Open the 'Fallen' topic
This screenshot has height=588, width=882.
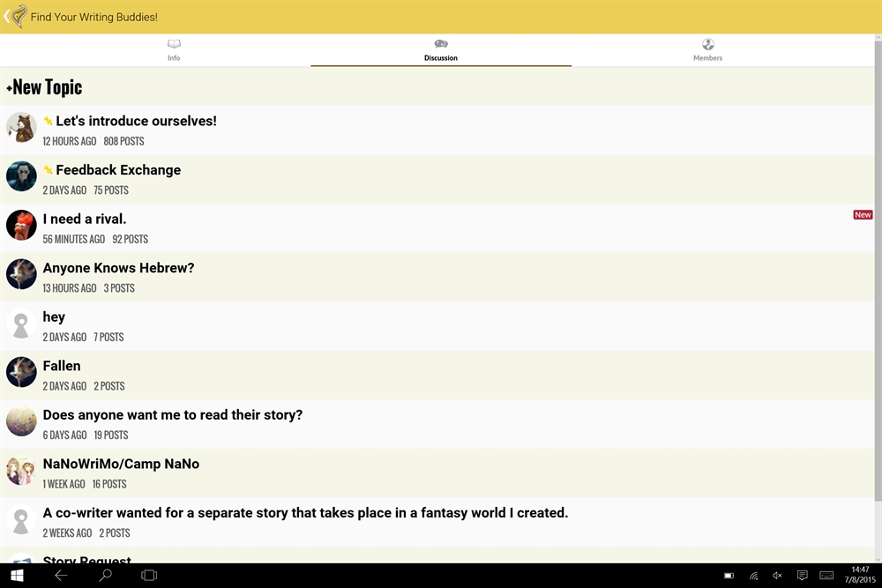pyautogui.click(x=62, y=366)
